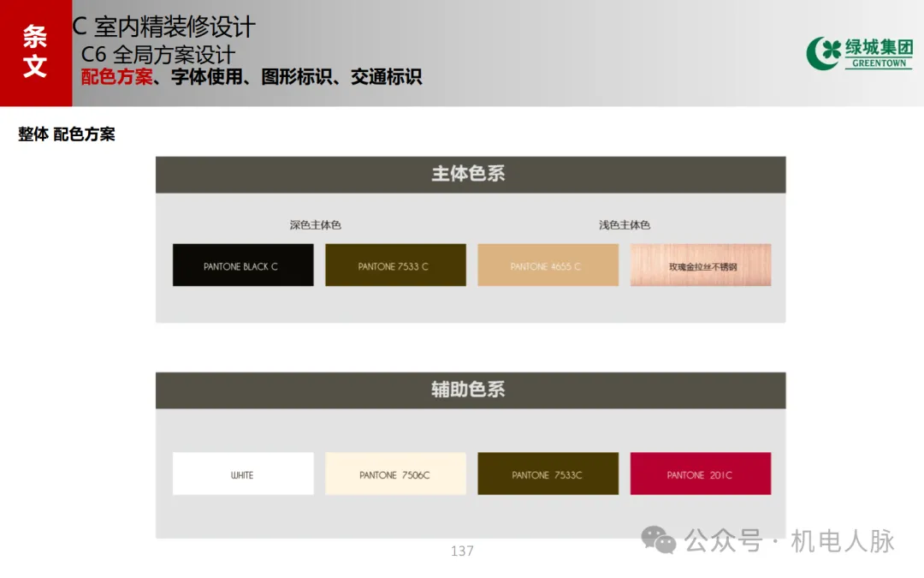Image resolution: width=924 pixels, height=578 pixels.
Task: Click the 公众号 · 机电人脉 watermark text
Action: (790, 541)
